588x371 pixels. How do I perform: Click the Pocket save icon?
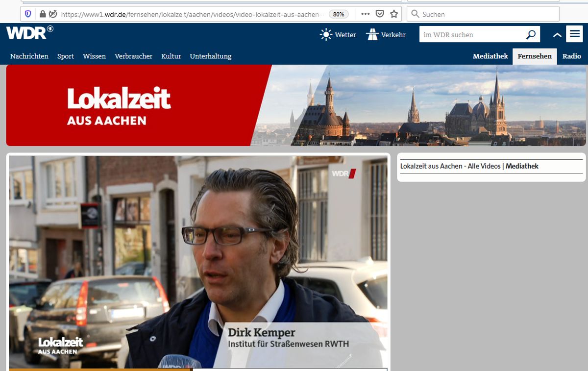(380, 14)
